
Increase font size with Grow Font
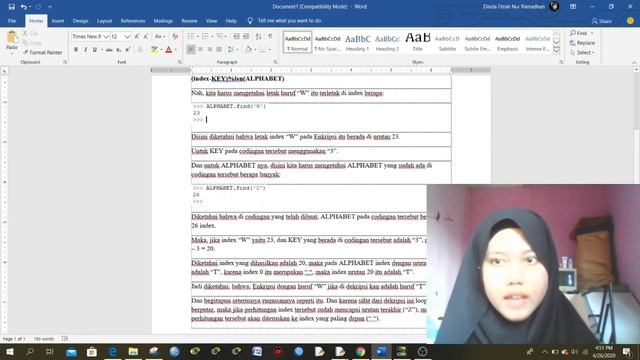pos(137,36)
